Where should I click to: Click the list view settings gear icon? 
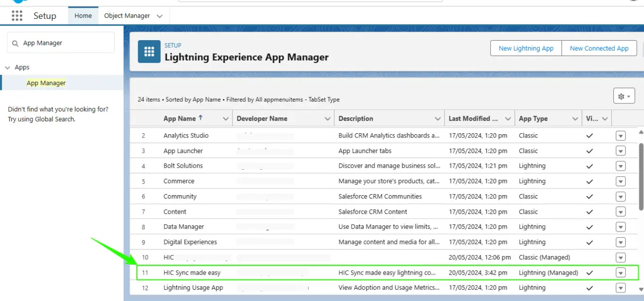[x=624, y=96]
